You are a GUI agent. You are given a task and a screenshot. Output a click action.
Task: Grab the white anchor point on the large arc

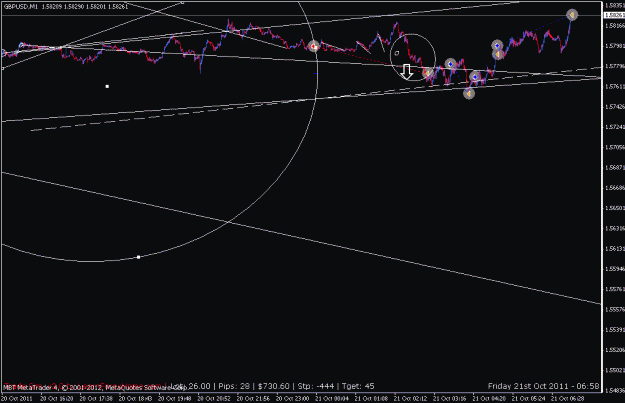pyautogui.click(x=138, y=257)
